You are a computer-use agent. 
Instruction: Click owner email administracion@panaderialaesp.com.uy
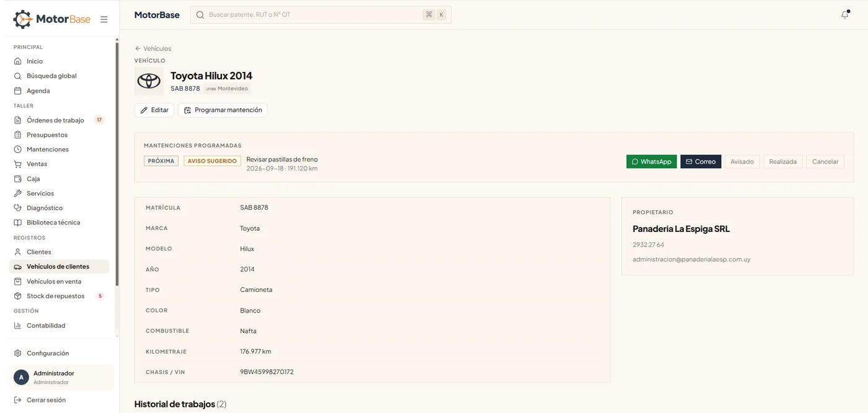click(x=691, y=259)
